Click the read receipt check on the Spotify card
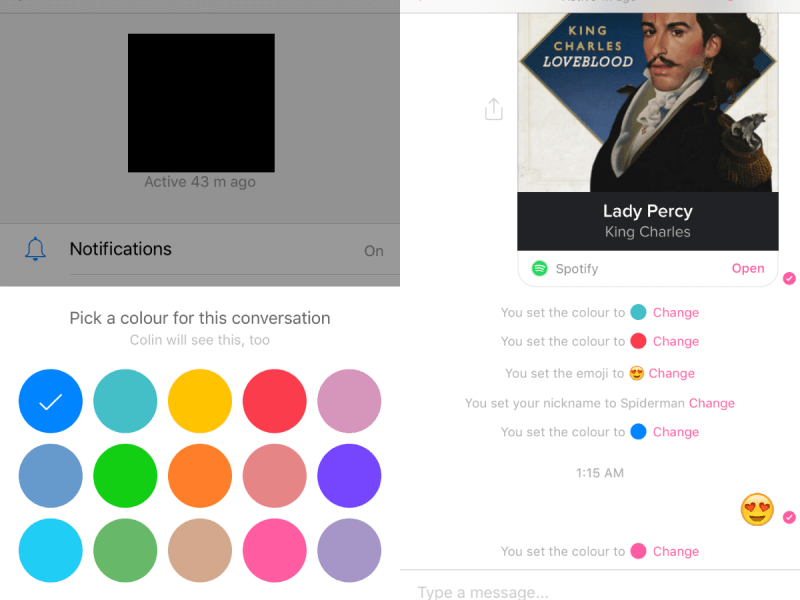The height and width of the screenshot is (600, 800). click(x=789, y=279)
